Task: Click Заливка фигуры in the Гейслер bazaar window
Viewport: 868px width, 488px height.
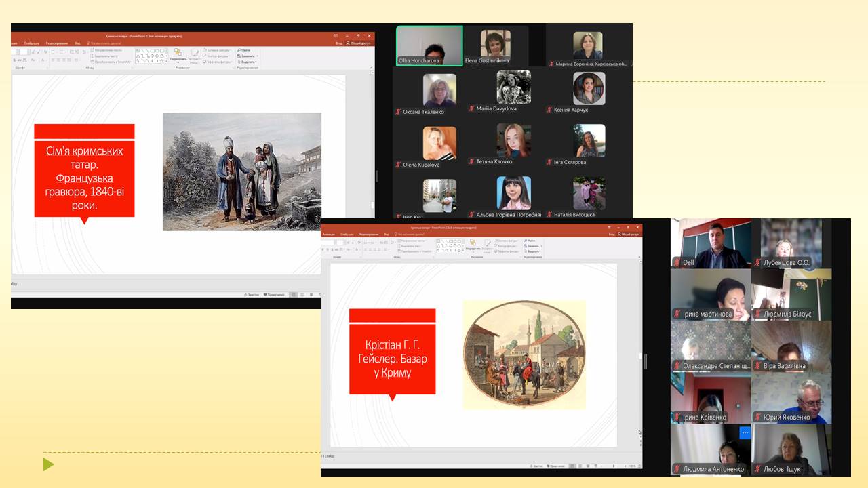Action: 507,240
